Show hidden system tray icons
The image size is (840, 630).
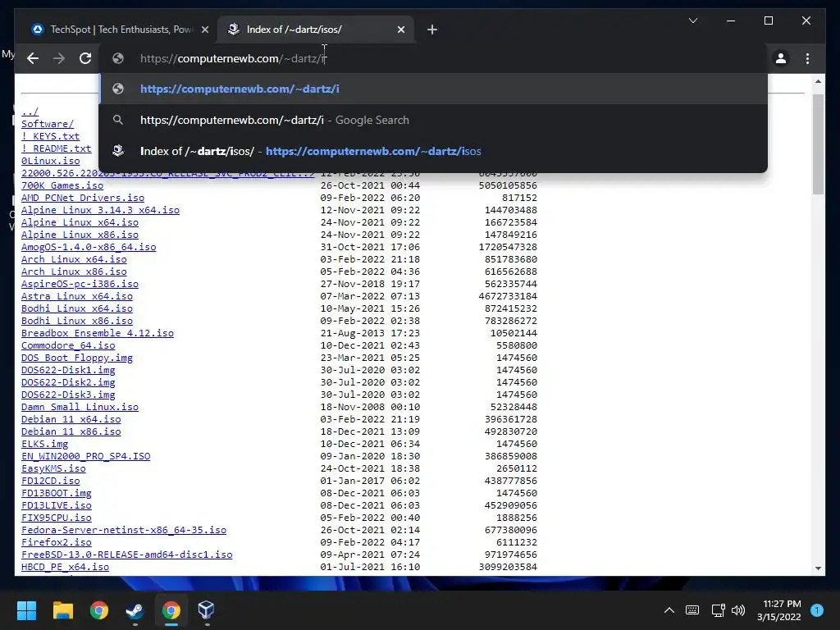669,610
